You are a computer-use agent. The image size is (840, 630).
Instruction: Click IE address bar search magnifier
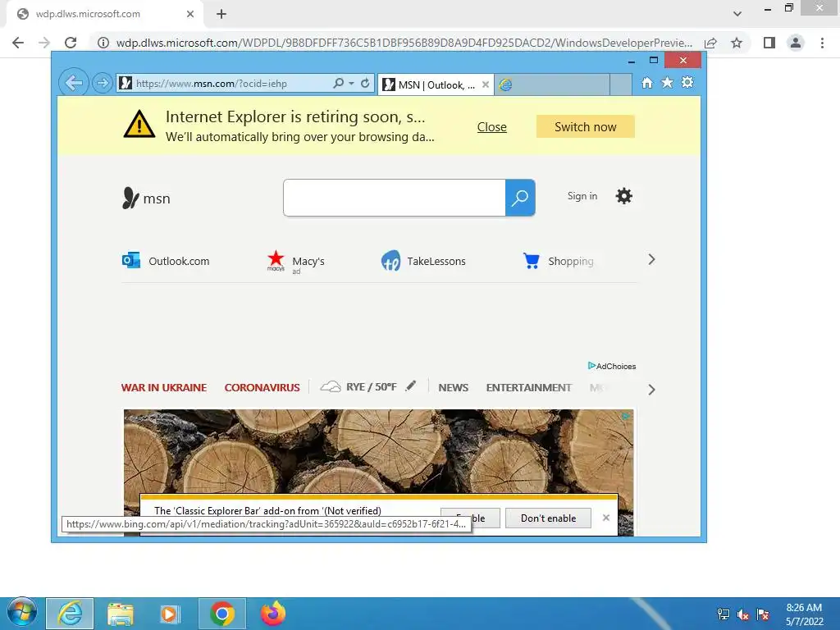338,83
